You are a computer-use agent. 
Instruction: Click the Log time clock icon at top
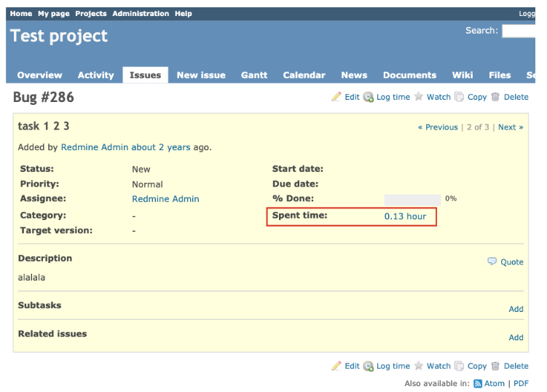(369, 97)
